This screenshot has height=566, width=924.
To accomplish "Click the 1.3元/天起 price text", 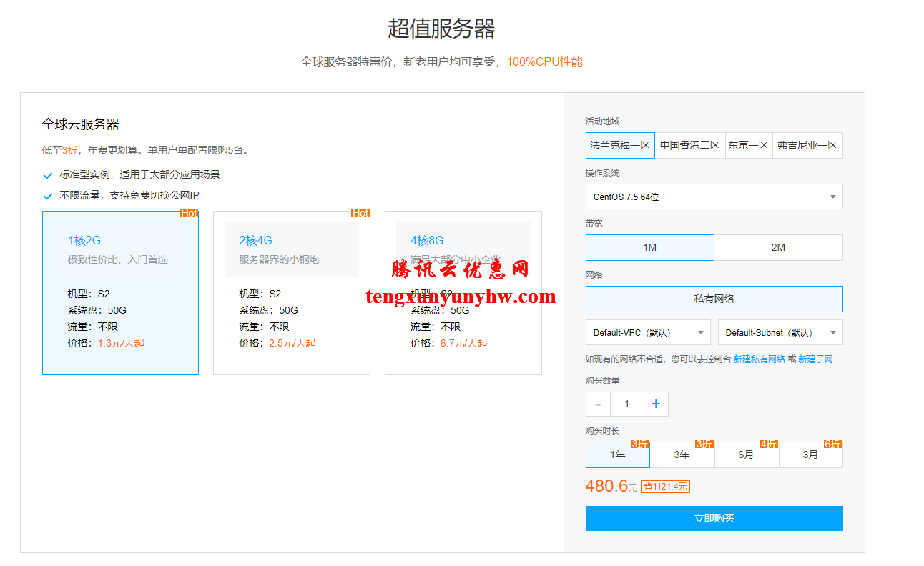I will click(x=121, y=343).
